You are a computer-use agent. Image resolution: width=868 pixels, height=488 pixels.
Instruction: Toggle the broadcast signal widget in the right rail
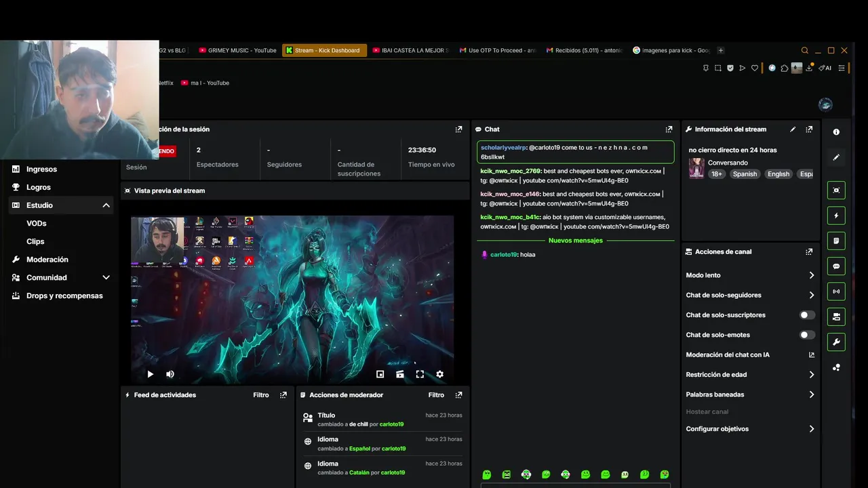[x=836, y=291]
